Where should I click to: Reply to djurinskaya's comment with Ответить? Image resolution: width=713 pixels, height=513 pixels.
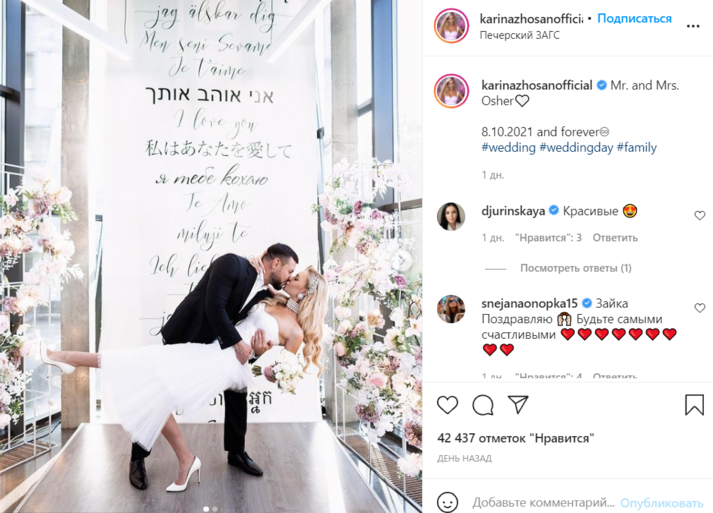click(x=615, y=238)
